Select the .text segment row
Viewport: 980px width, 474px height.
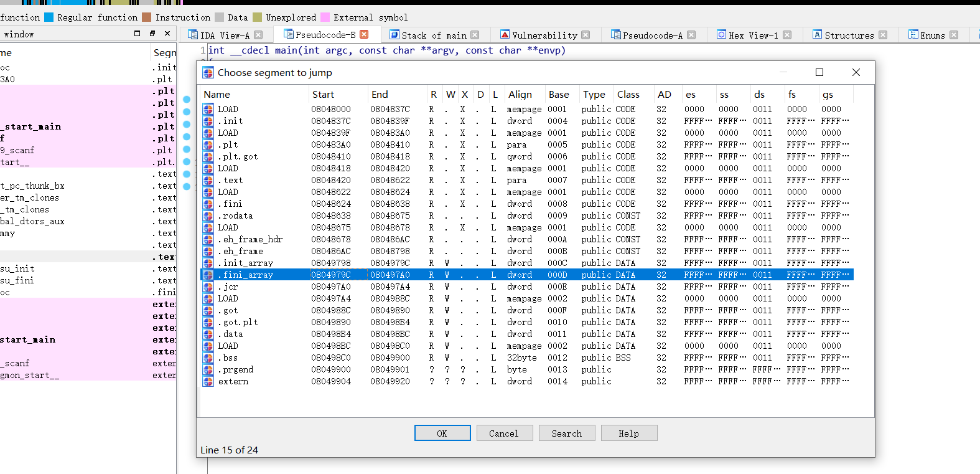[527, 180]
